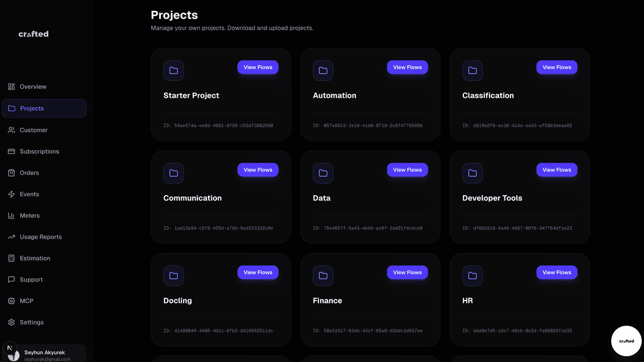View Flows for the Finance project

coord(407,273)
